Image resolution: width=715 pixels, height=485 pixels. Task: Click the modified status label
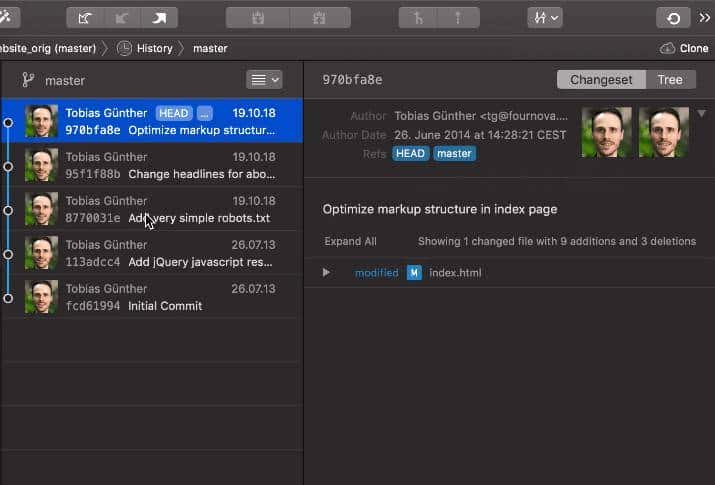[x=377, y=273]
